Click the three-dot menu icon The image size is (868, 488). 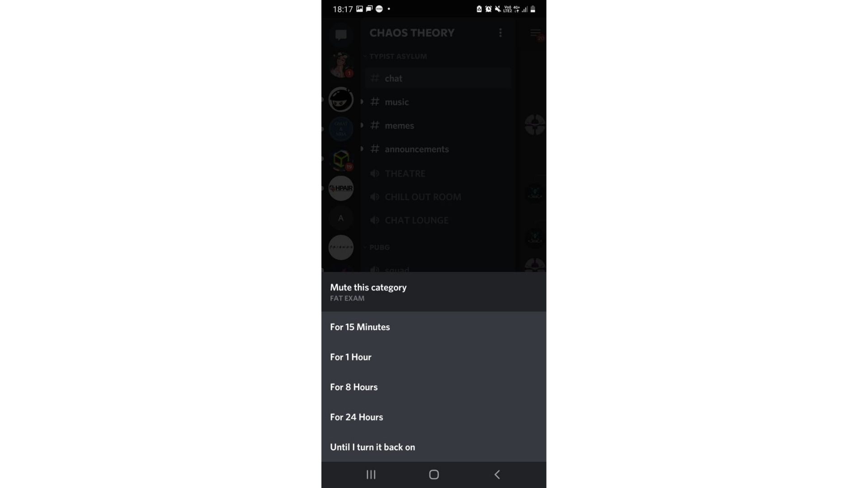tap(500, 32)
